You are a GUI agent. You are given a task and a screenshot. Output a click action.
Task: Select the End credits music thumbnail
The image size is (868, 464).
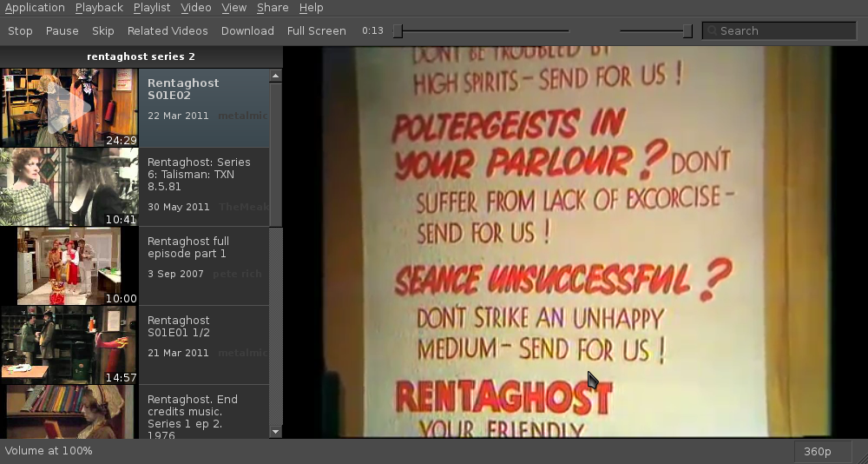[x=69, y=411]
